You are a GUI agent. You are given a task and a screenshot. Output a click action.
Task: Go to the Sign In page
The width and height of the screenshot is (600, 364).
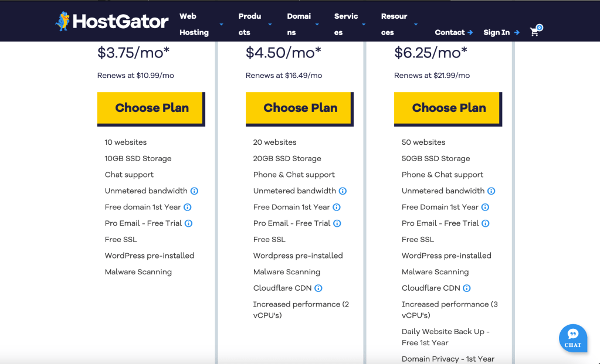point(501,33)
